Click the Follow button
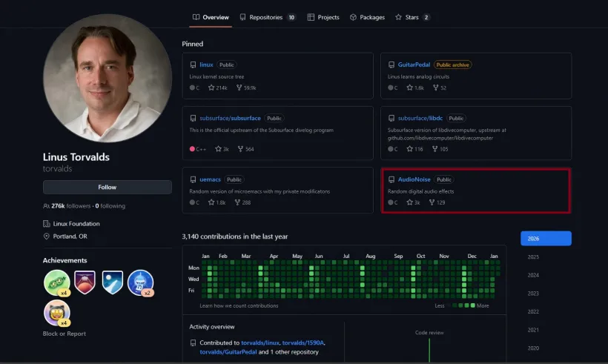Image resolution: width=608 pixels, height=364 pixels. coord(107,188)
